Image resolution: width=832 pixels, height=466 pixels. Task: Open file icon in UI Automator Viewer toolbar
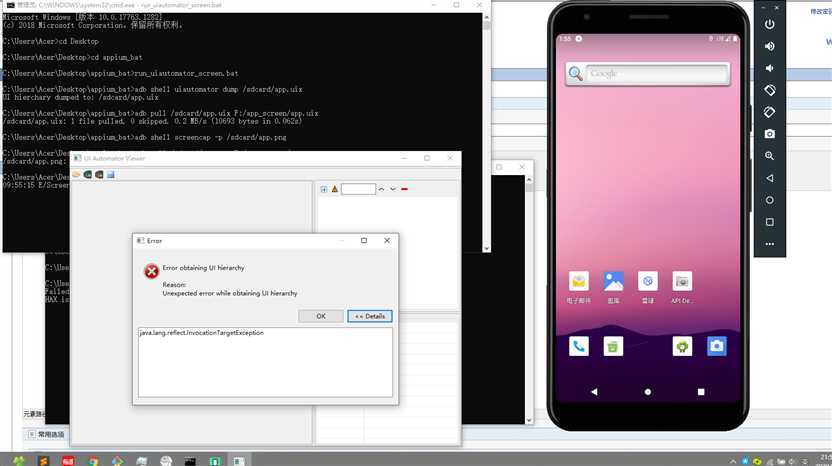76,175
